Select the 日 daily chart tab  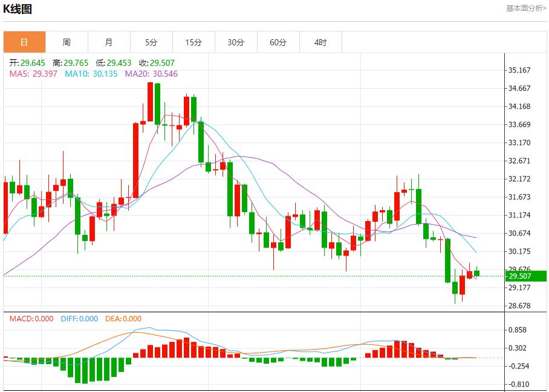(24, 42)
